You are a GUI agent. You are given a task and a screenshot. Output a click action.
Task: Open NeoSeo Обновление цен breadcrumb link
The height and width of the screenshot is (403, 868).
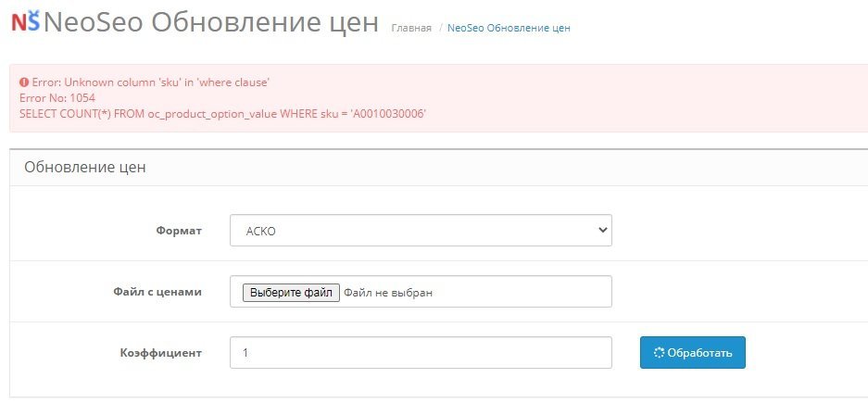[x=509, y=28]
